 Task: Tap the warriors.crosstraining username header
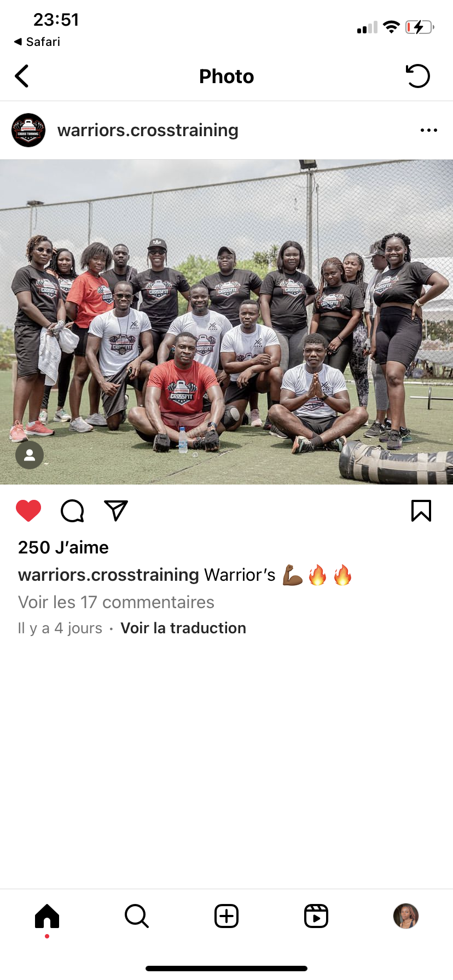pyautogui.click(x=148, y=130)
